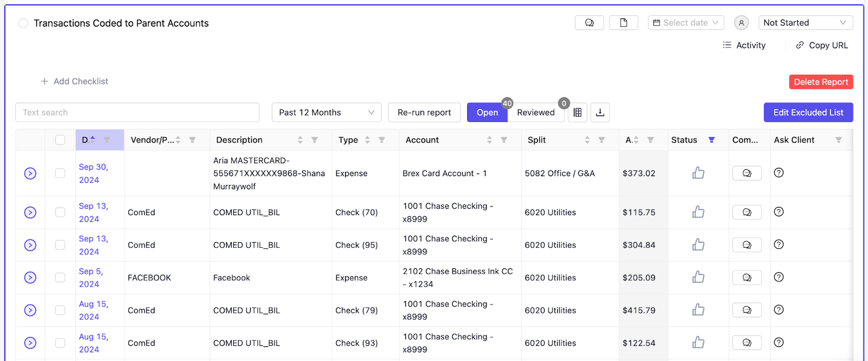This screenshot has width=868, height=361.
Task: Tick the checkbox for the Sep 30, 2024 row
Action: [60, 173]
